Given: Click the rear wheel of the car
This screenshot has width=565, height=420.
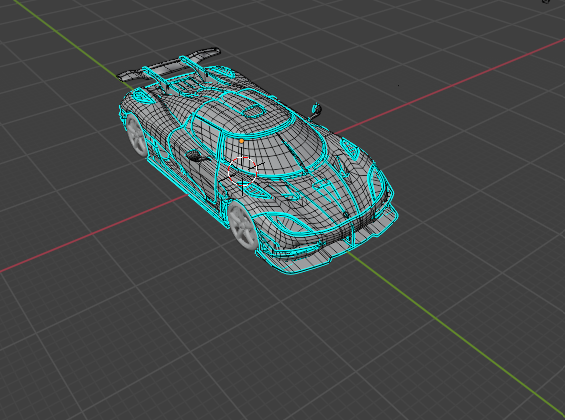Looking at the screenshot, I should (136, 136).
